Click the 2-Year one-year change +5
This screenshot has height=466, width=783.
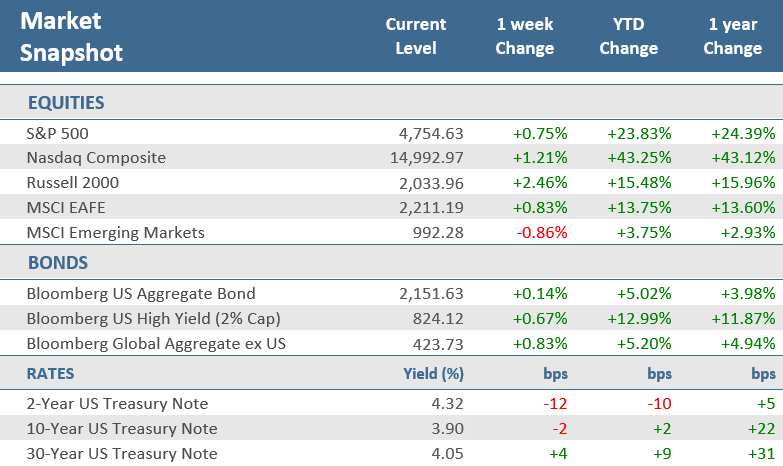[766, 404]
